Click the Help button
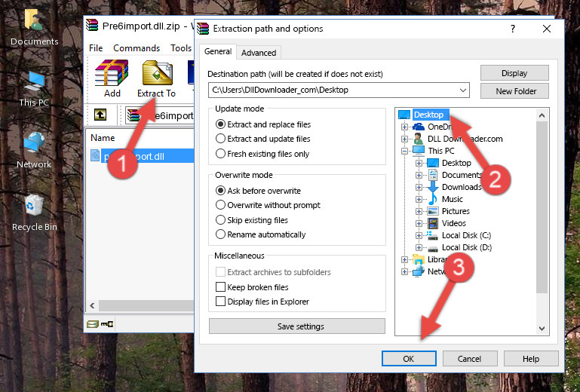Image resolution: width=580 pixels, height=392 pixels. (x=531, y=358)
